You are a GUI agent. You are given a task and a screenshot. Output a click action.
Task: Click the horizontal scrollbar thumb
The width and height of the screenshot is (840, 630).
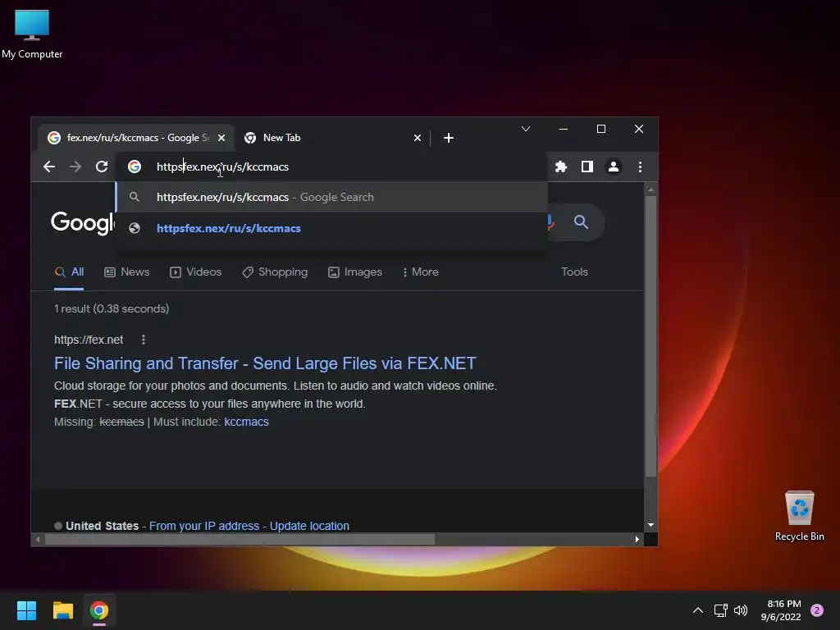coord(240,540)
